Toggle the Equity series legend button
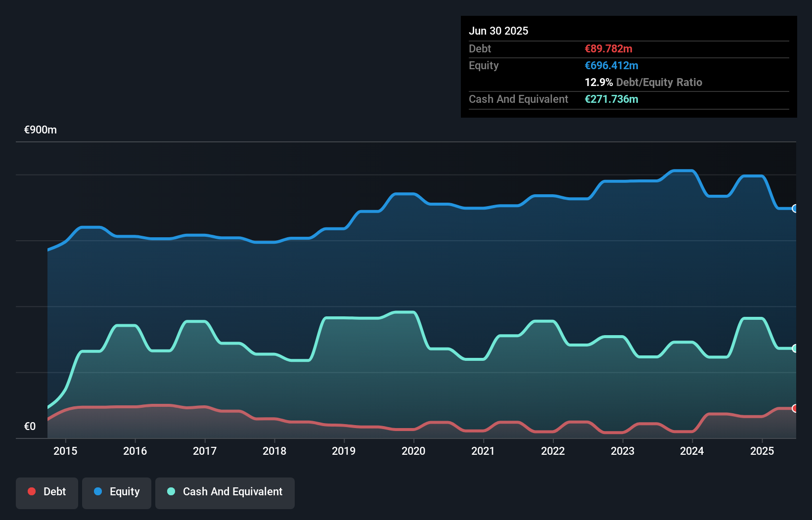This screenshot has height=520, width=812. 117,493
